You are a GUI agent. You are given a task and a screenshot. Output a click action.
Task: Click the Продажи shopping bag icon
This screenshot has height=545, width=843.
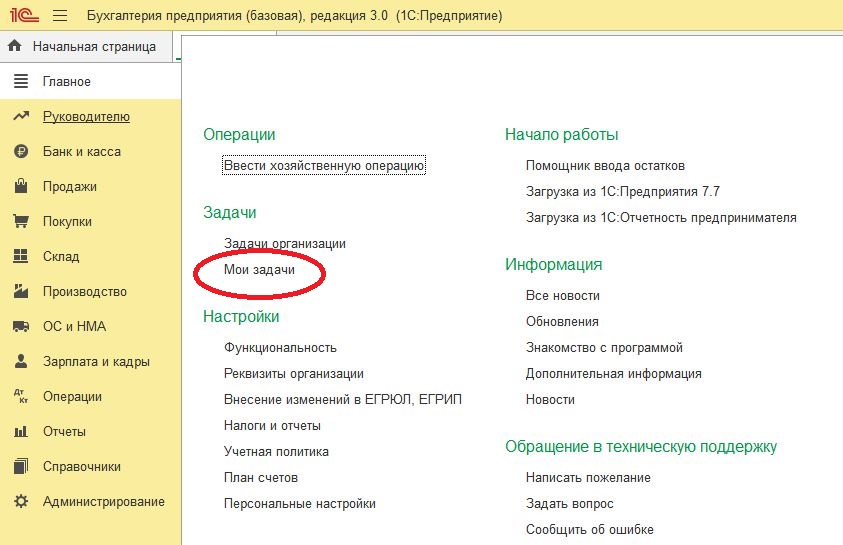[x=21, y=186]
